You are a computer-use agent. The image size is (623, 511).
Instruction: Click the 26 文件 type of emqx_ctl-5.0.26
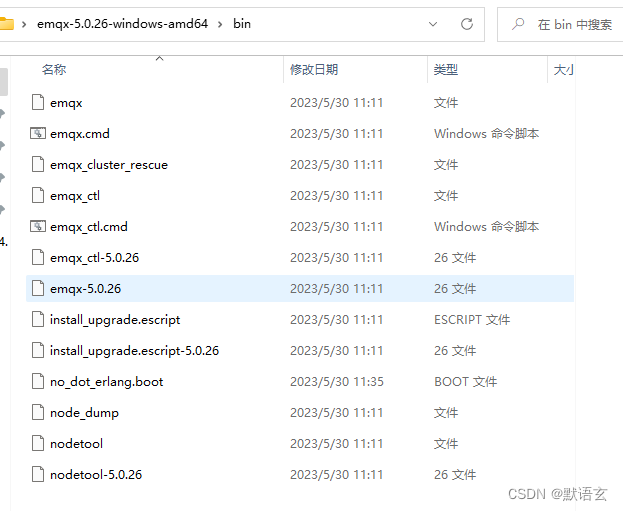[x=455, y=257]
